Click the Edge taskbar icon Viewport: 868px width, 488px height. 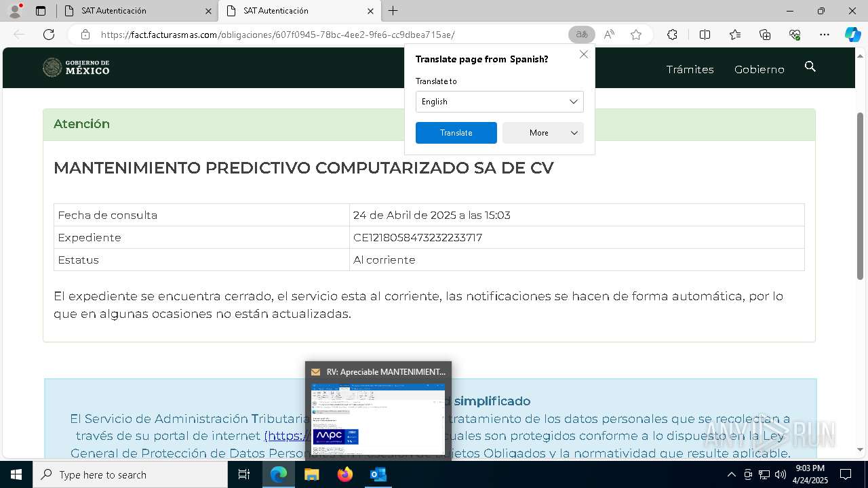(279, 474)
